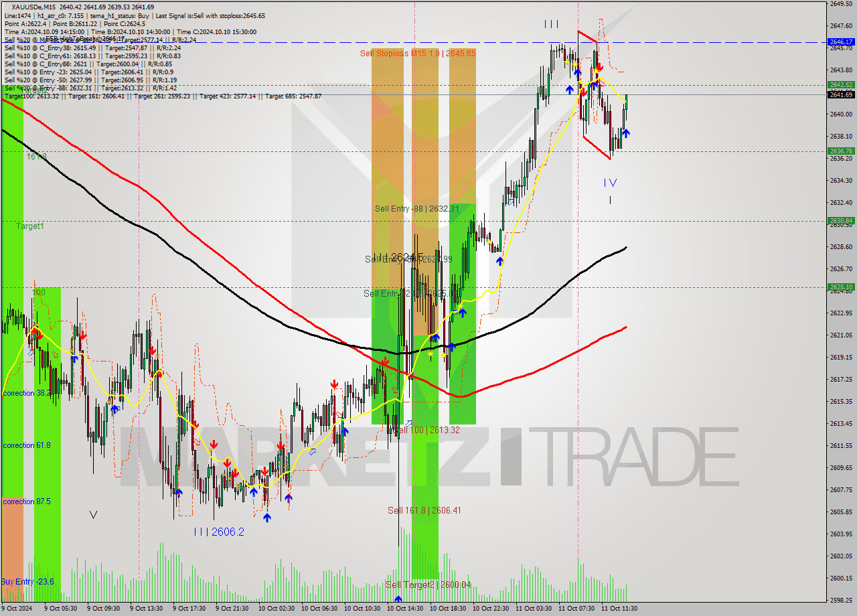Click the 'Line:1474 | h1_atr_c0' info line

pos(135,15)
